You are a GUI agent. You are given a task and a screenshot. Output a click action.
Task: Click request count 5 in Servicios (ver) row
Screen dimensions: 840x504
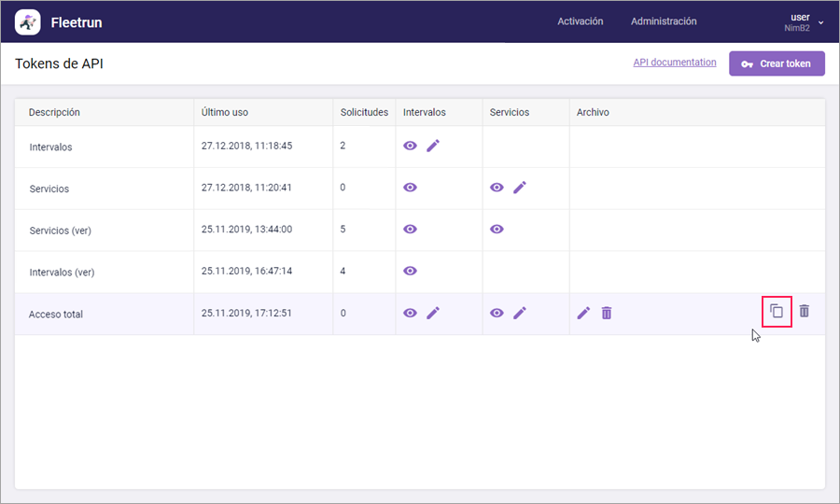[343, 230]
